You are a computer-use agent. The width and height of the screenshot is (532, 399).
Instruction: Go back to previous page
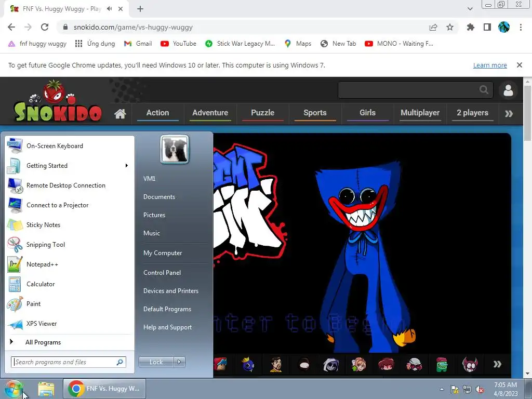11,27
